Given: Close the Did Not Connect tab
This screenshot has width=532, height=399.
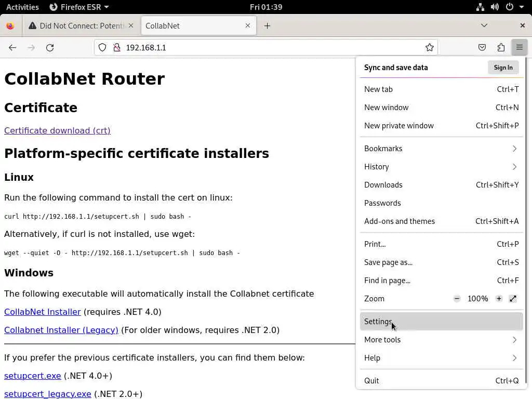Looking at the screenshot, I should [131, 25].
